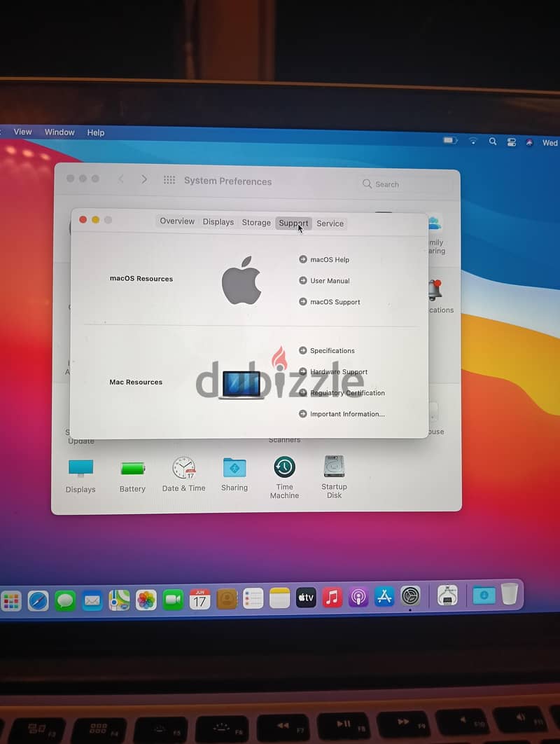The height and width of the screenshot is (744, 560).
Task: Show all preferences grid button
Action: pyautogui.click(x=169, y=180)
